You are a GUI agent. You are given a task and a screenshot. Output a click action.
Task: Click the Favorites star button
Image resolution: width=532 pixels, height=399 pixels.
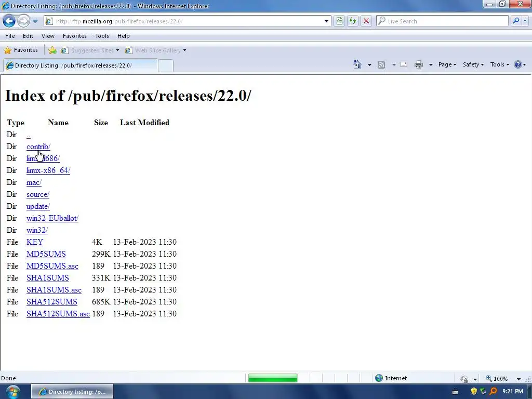pos(21,50)
